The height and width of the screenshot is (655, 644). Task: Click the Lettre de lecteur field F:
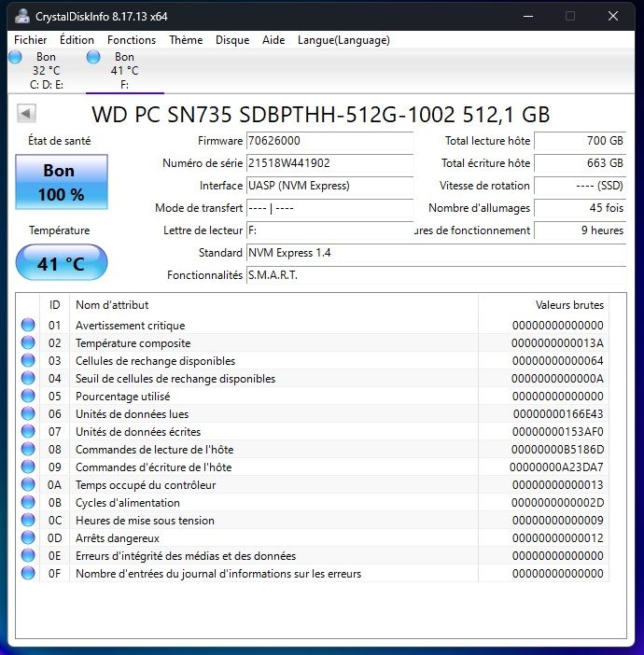coord(329,230)
